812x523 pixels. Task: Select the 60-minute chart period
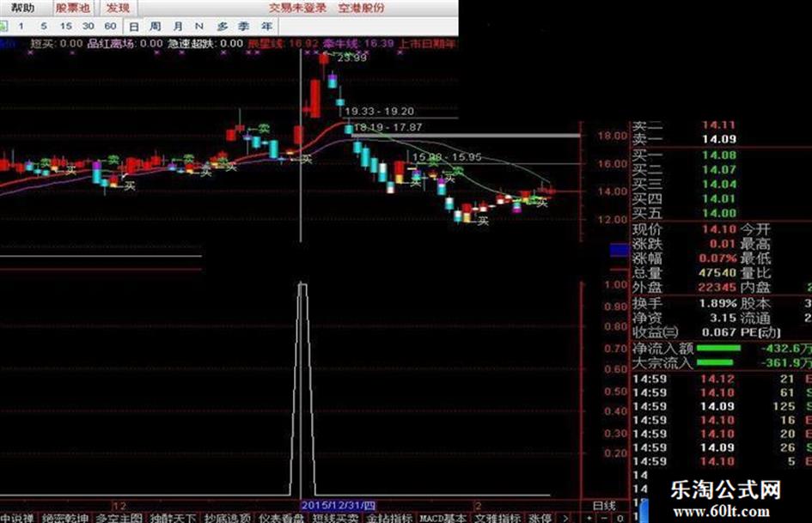(110, 26)
